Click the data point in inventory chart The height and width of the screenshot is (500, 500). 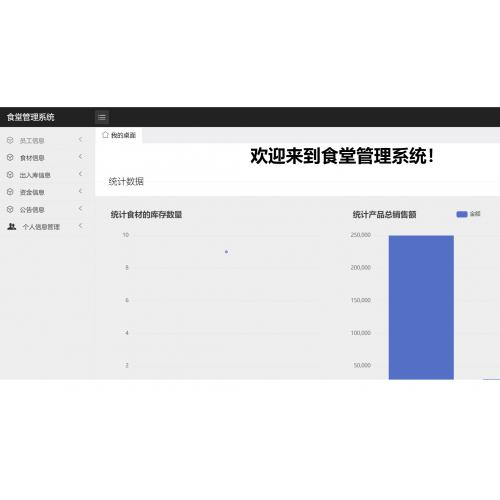pyautogui.click(x=226, y=252)
